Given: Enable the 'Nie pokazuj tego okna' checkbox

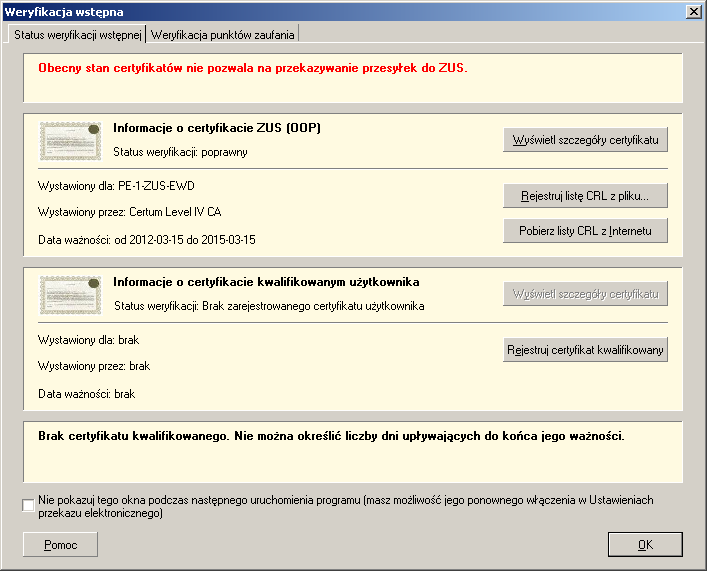Looking at the screenshot, I should click(28, 505).
